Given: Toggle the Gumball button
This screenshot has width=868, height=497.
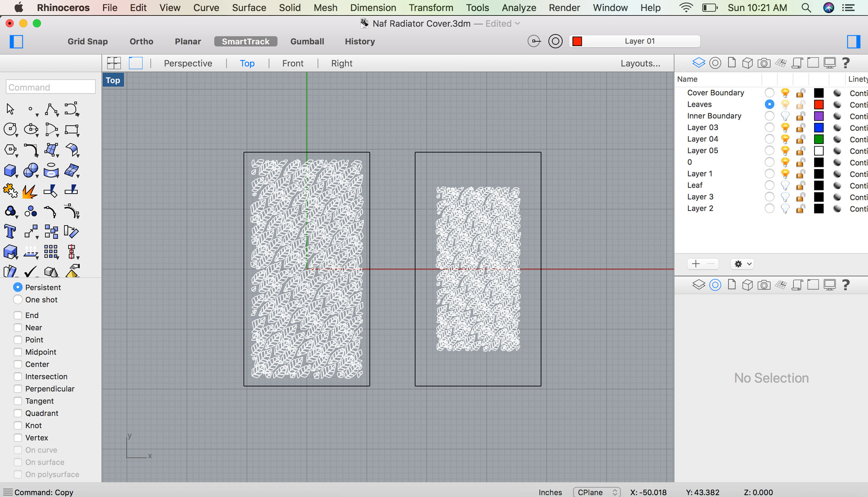Looking at the screenshot, I should point(307,41).
